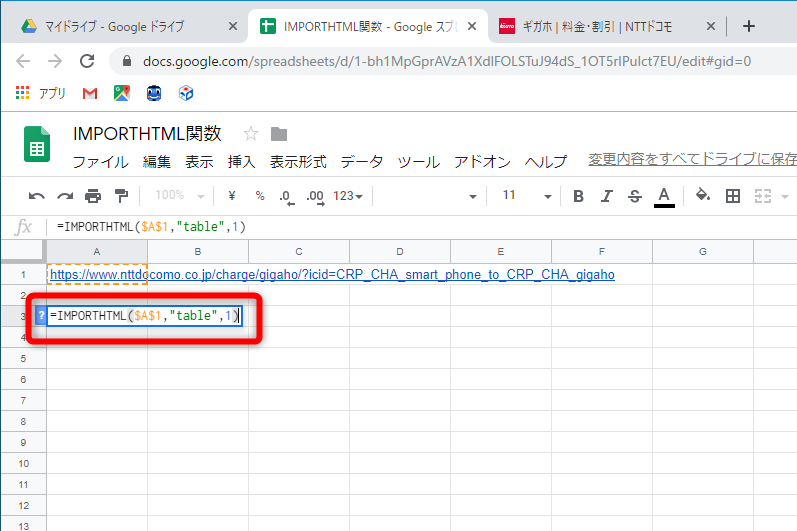Image resolution: width=797 pixels, height=531 pixels.
Task: Open the blue cube bookmark icon
Action: click(186, 93)
